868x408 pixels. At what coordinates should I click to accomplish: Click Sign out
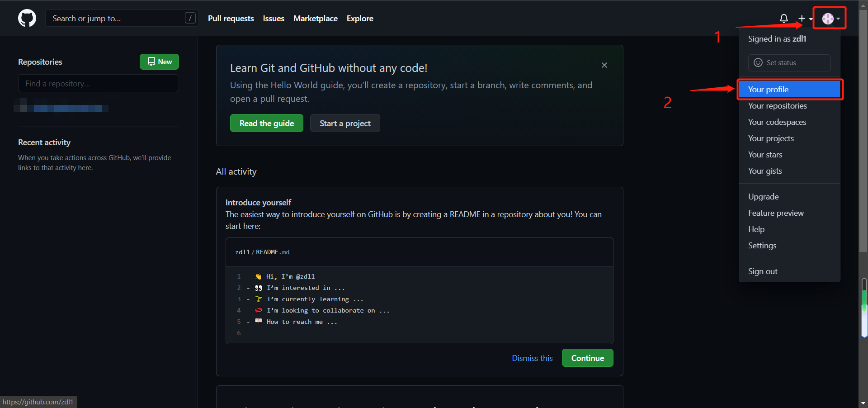tap(789, 271)
